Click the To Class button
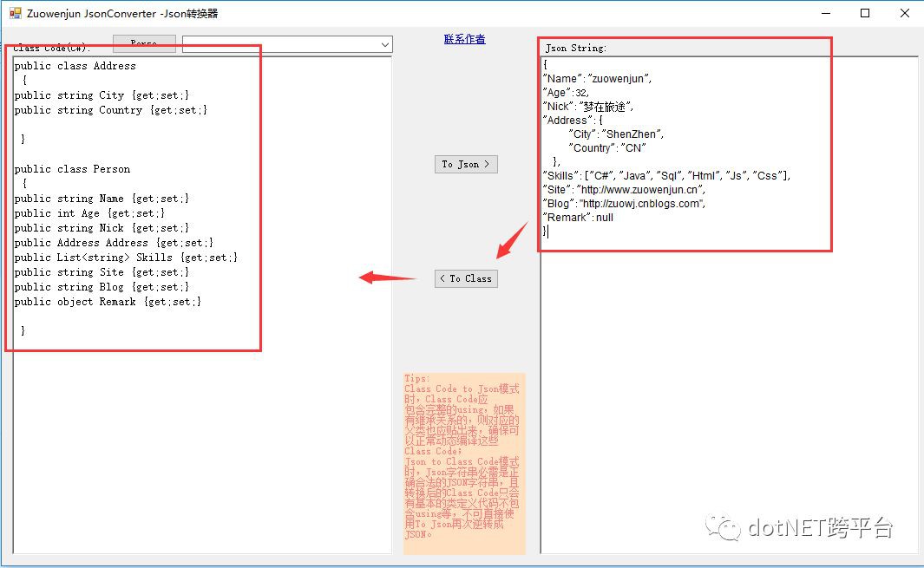Screen dimensions: 924x568 tap(466, 278)
